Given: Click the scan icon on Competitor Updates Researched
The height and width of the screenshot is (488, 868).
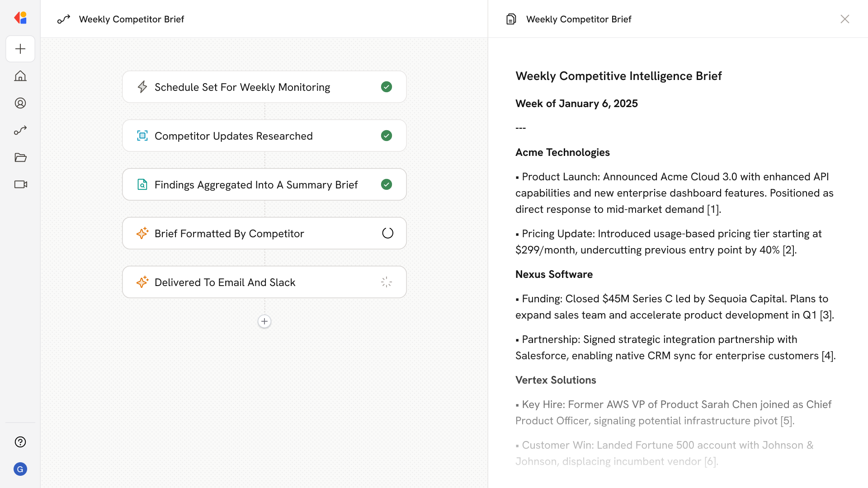Looking at the screenshot, I should pyautogui.click(x=142, y=136).
